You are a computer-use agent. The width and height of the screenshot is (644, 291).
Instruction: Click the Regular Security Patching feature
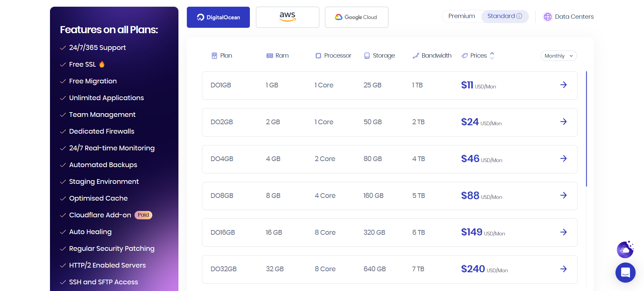(112, 248)
